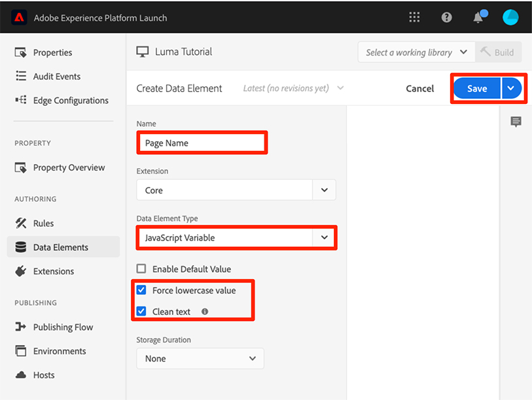This screenshot has width=532, height=400.
Task: Click the Data Elements database icon
Action: point(21,247)
